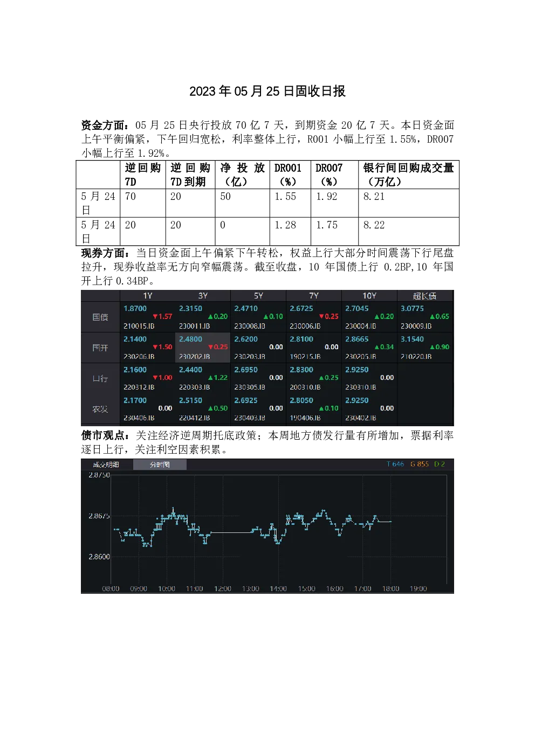Select the yield value 2.4710
This screenshot has height=756, width=535.
coord(246,309)
